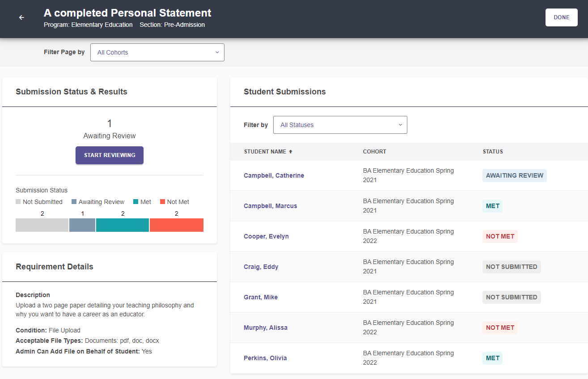This screenshot has width=588, height=379.
Task: Click the Admin Can Add File line
Action: [x=84, y=351]
